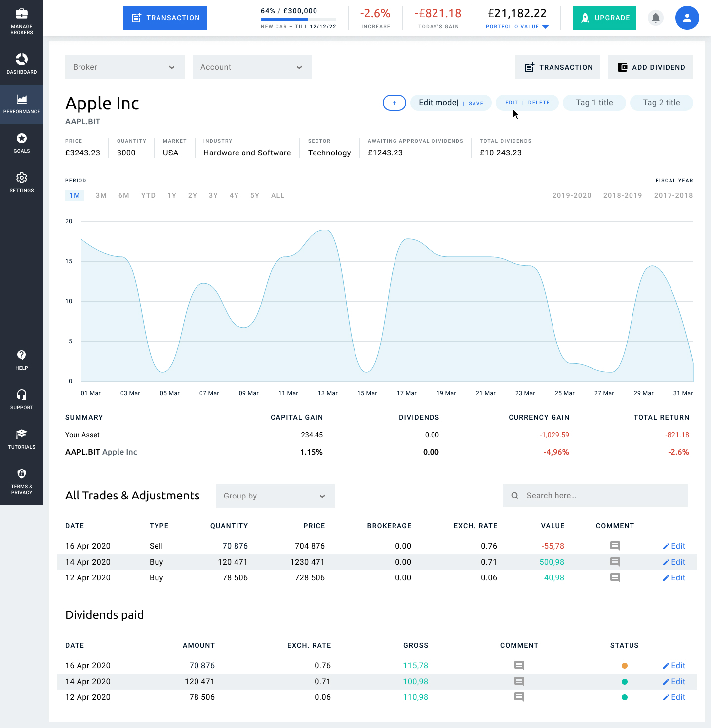Open comment icon for 12 Apr 2020 Buy trade

[x=615, y=578]
